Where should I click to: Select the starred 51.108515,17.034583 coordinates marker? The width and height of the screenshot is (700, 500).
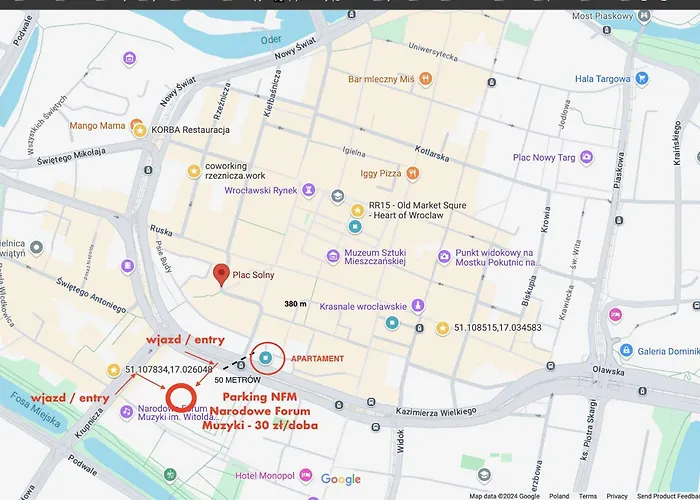coord(443,327)
